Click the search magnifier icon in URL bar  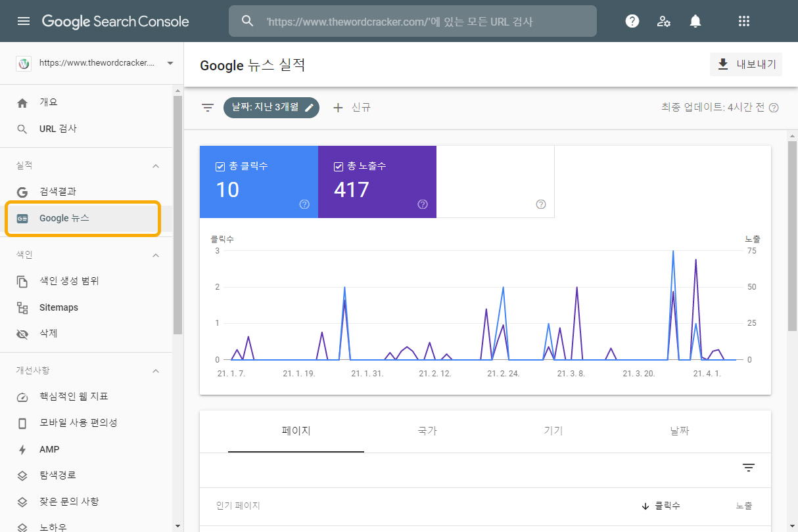(247, 21)
